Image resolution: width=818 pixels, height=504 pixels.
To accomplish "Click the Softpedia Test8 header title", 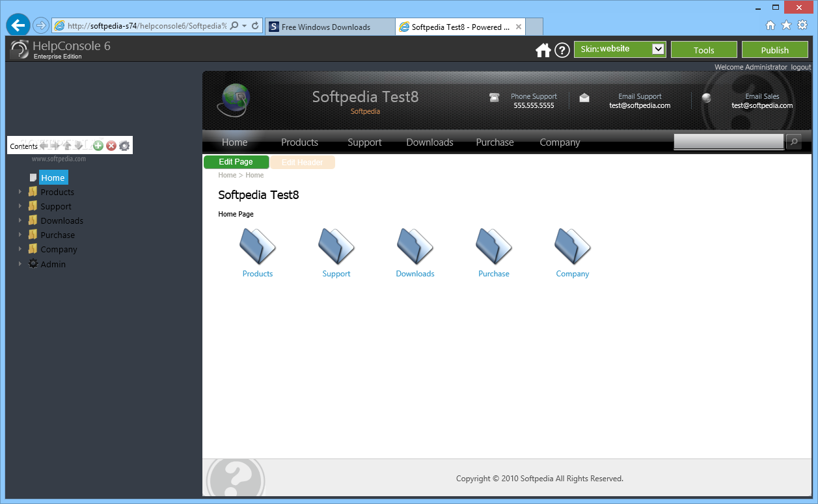I will (x=365, y=97).
